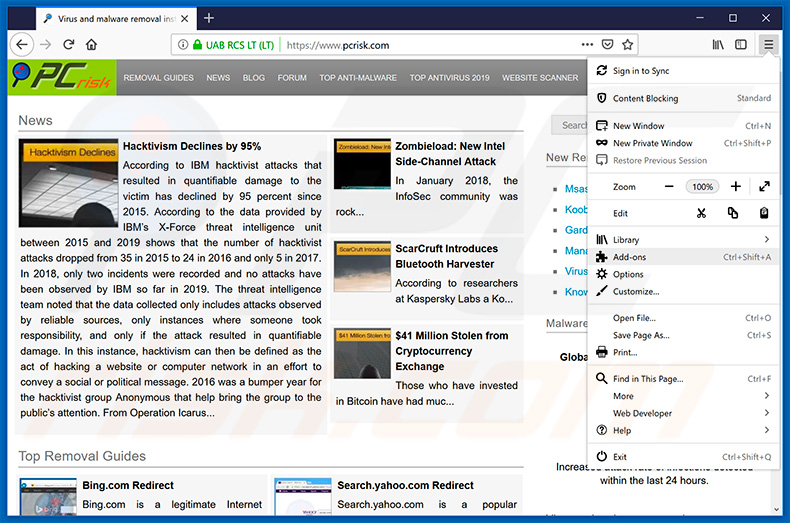Select Sign in to Sync
This screenshot has width=790, height=523.
click(x=683, y=71)
